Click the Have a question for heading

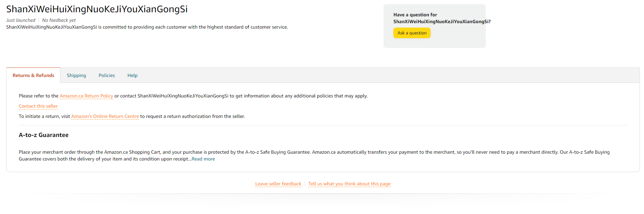click(415, 15)
